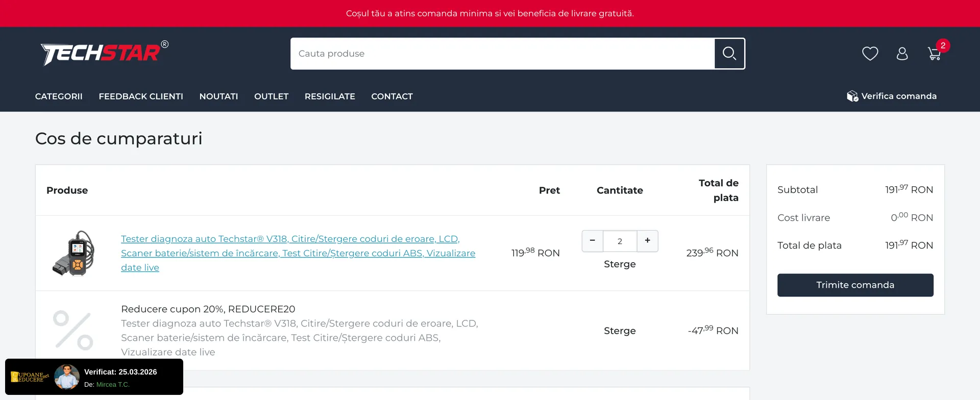Click the magnifier search button
This screenshot has width=980, height=400.
click(729, 54)
